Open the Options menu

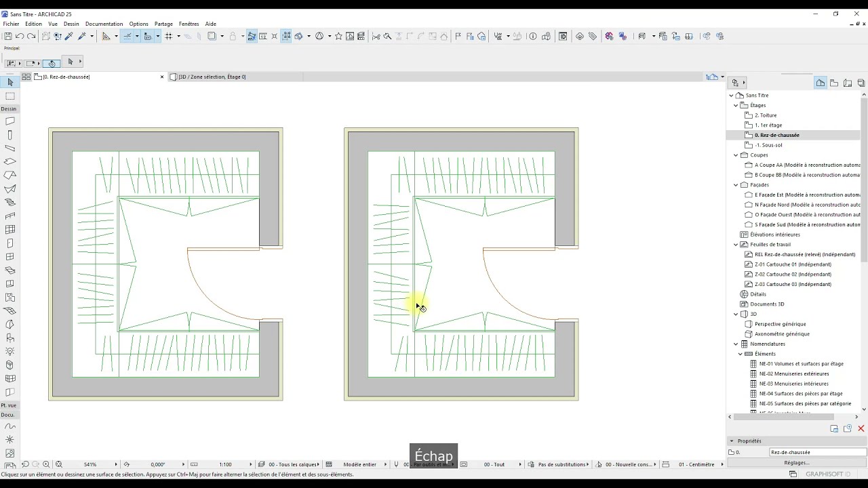pyautogui.click(x=138, y=24)
